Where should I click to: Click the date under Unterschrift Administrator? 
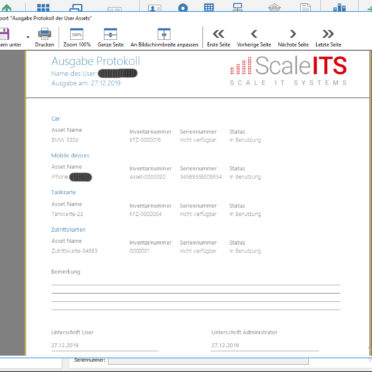225,345
